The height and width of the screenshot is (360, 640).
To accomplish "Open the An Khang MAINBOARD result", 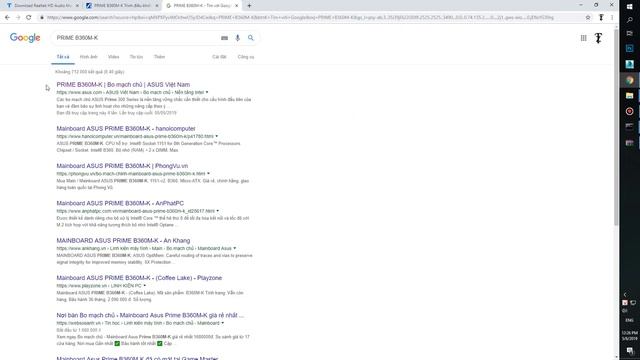I will 123,240.
